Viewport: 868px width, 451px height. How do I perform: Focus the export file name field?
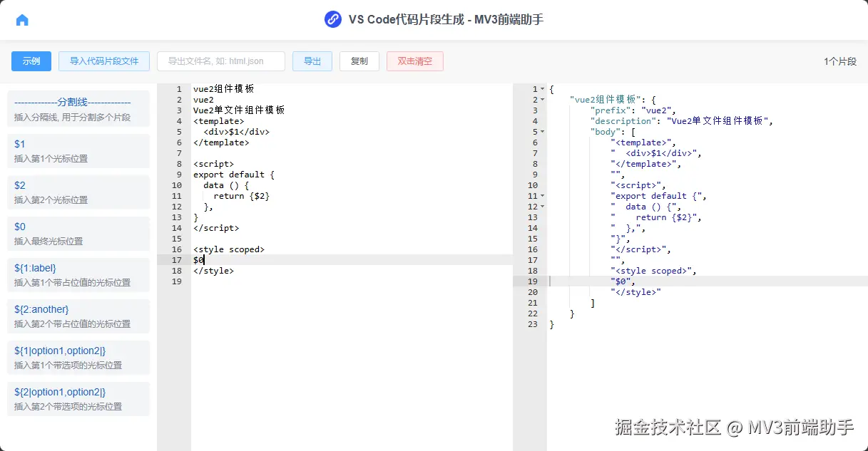pyautogui.click(x=221, y=61)
